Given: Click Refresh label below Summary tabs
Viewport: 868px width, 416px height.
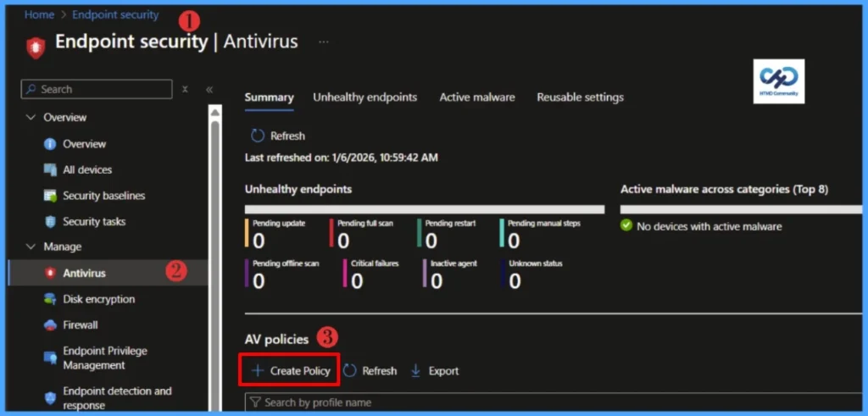Looking at the screenshot, I should pos(287,136).
